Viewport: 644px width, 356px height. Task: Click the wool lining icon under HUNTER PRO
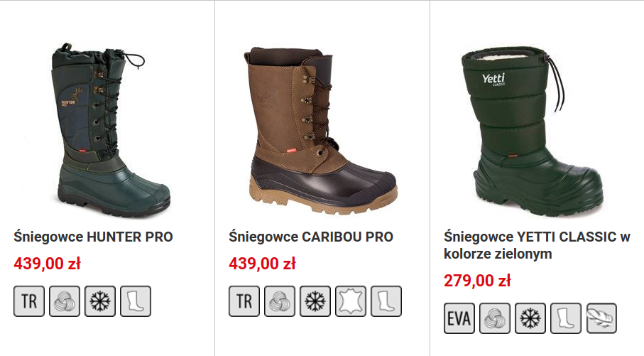[65, 301]
